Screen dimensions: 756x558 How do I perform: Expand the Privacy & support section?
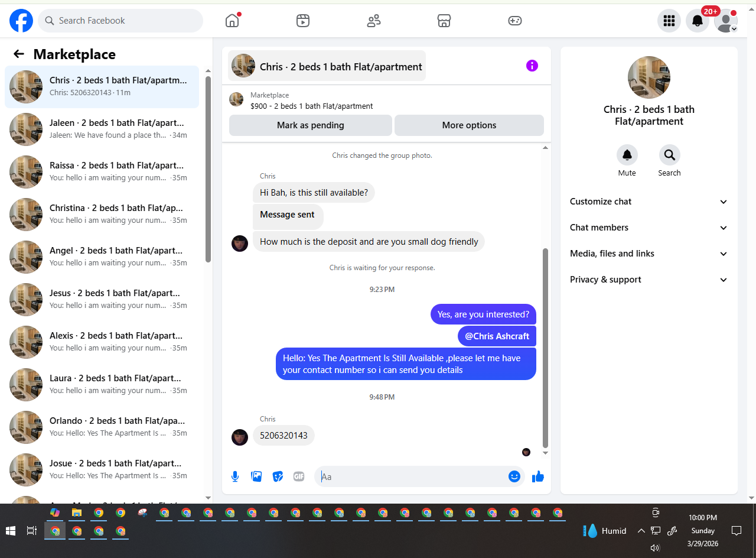pos(649,280)
